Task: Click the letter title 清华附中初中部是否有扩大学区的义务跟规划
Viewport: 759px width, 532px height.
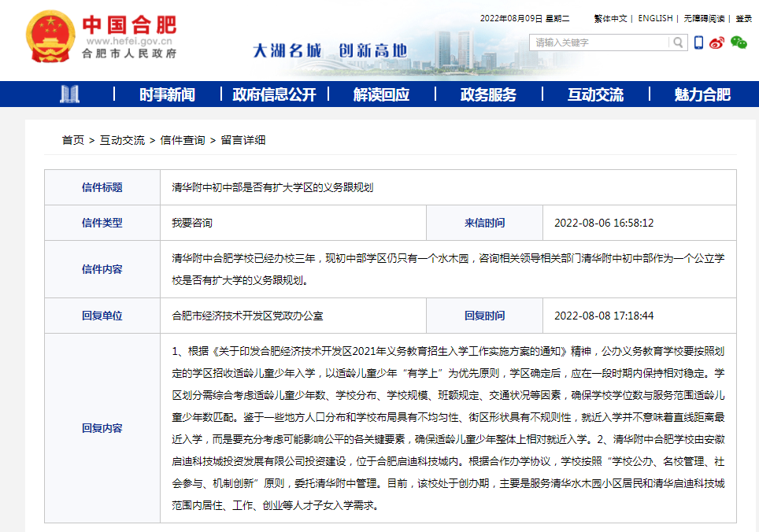Action: tap(272, 187)
